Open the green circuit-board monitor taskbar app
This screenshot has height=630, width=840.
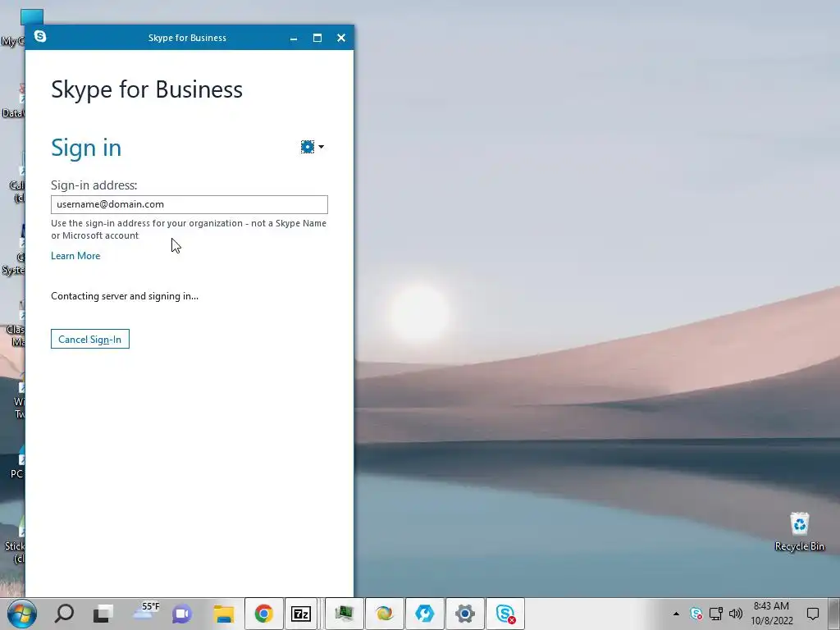tap(344, 614)
